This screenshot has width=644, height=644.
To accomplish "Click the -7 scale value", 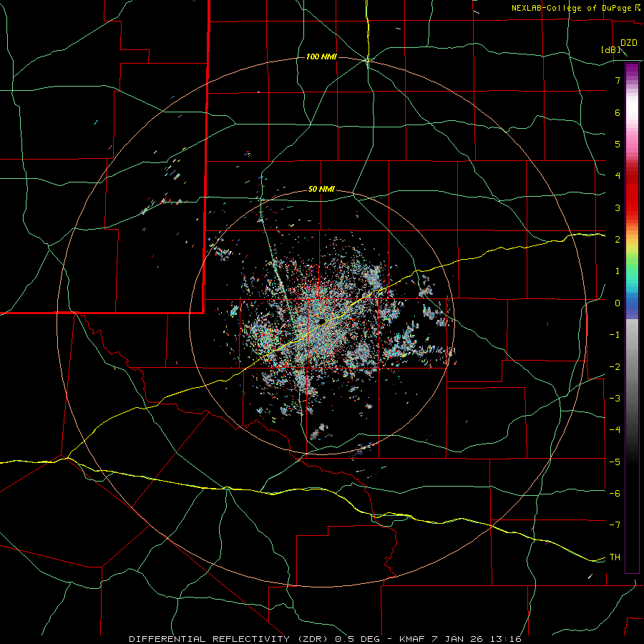I will point(615,525).
